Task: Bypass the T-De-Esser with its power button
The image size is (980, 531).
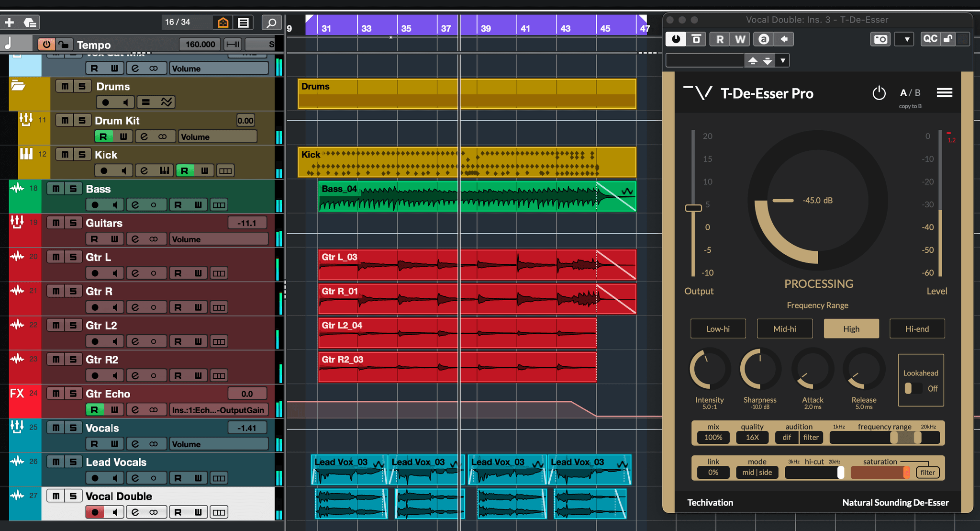Action: (879, 93)
